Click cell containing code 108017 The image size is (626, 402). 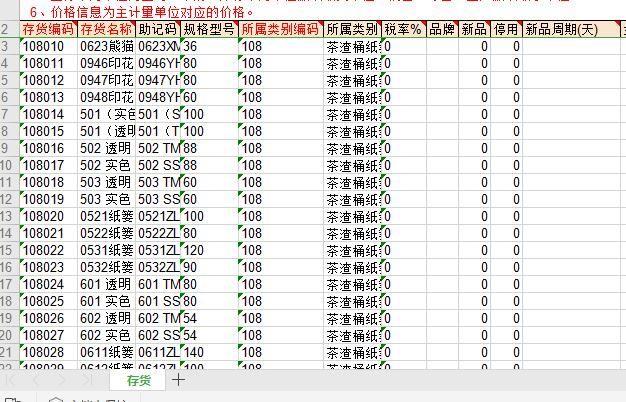pyautogui.click(x=48, y=165)
